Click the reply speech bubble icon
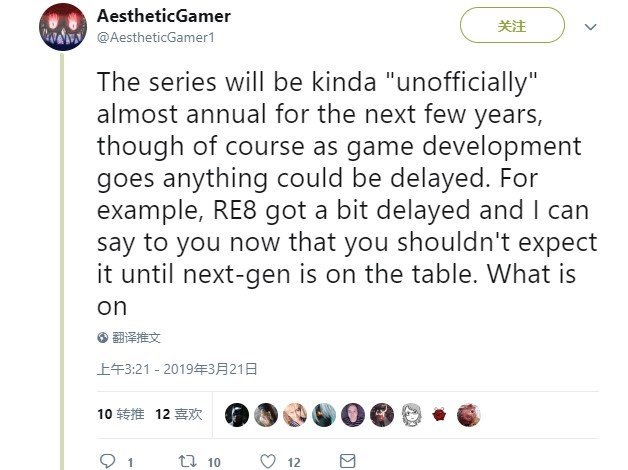 [x=107, y=461]
